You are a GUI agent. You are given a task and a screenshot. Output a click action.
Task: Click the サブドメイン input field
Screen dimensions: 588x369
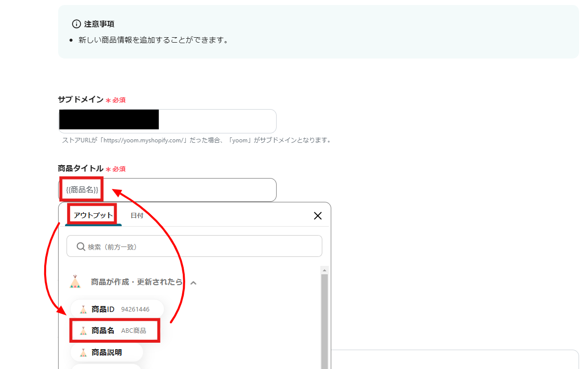167,121
